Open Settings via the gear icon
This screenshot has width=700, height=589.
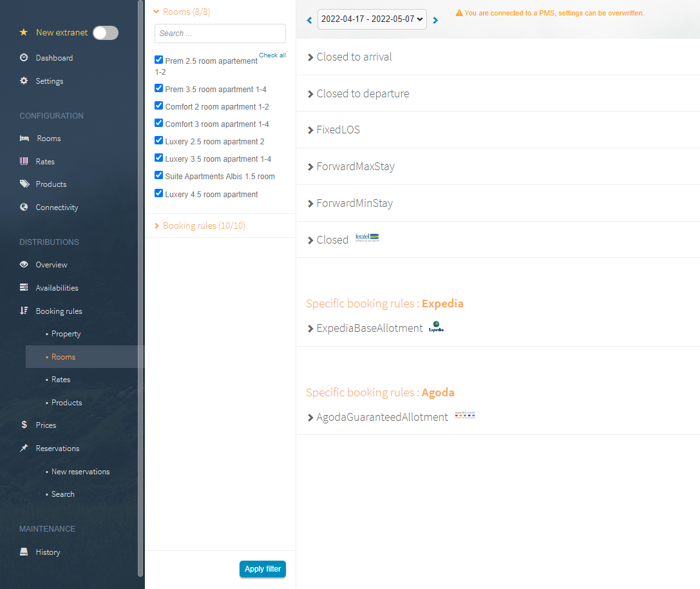pos(24,81)
